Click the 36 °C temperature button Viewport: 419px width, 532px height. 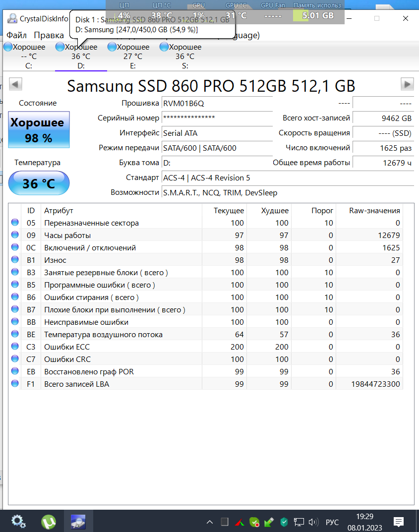[39, 183]
